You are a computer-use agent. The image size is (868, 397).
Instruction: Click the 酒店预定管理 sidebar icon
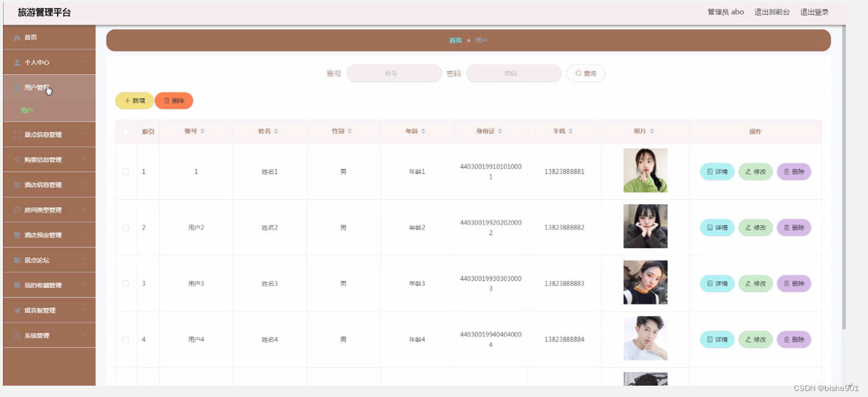[17, 235]
